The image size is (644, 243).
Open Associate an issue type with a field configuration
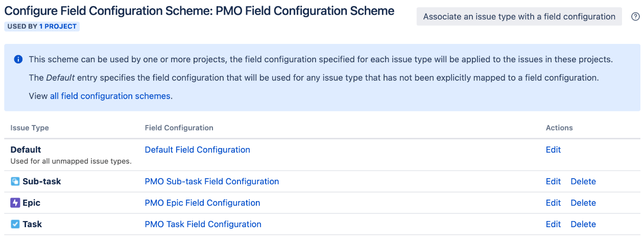[519, 16]
